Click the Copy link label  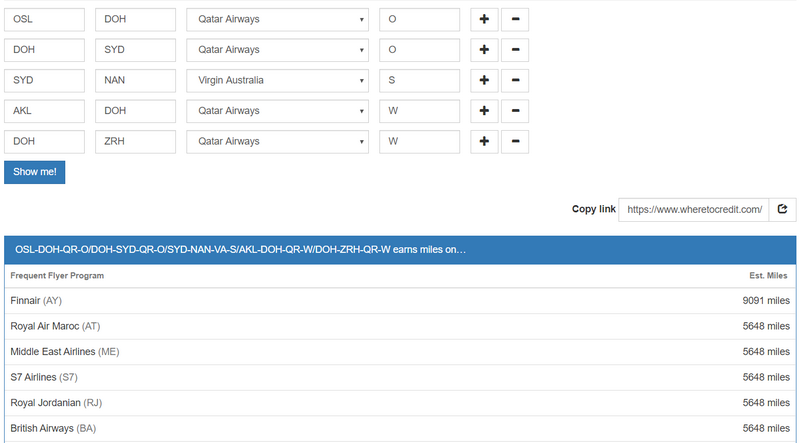593,209
